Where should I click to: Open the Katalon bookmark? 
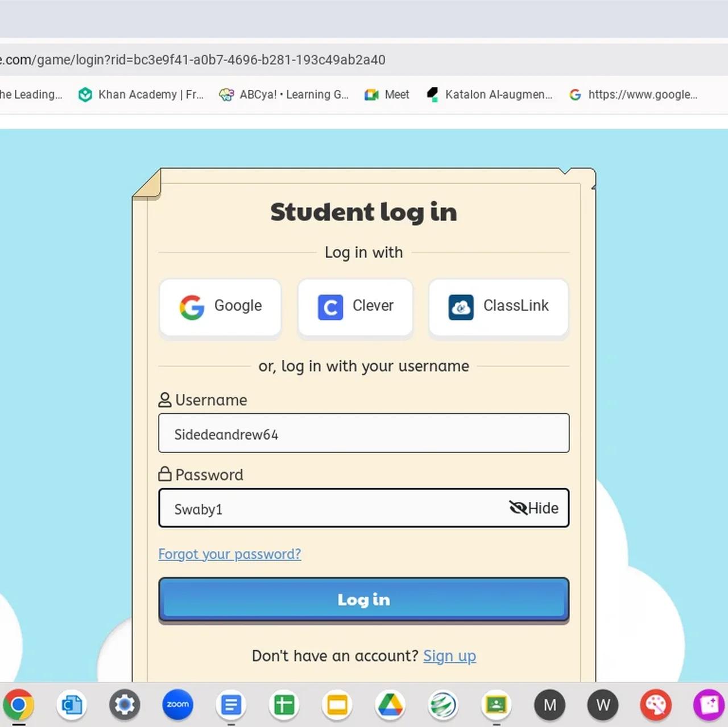[x=489, y=95]
